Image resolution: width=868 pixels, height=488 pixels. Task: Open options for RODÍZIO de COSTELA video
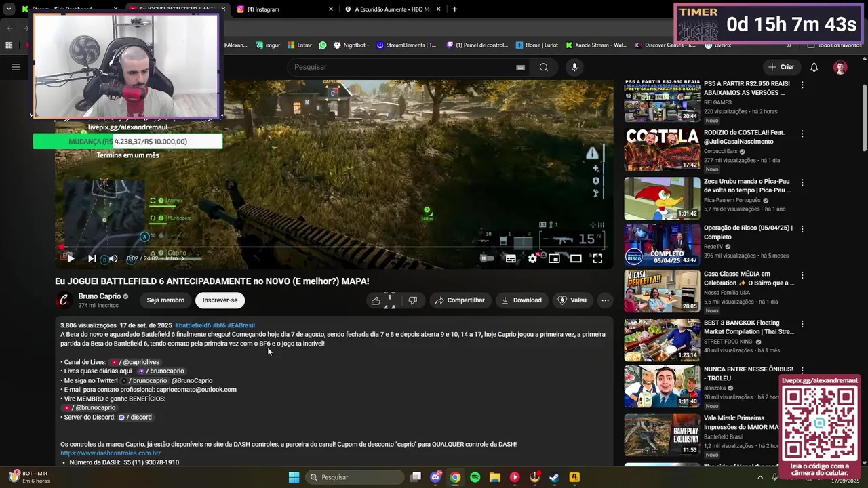click(802, 134)
